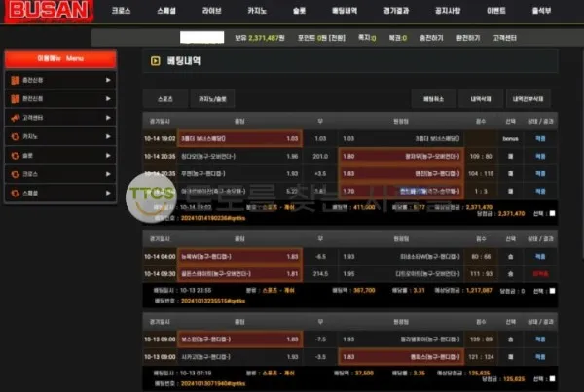Click the round icon beside sidebar 카지노

(x=16, y=136)
